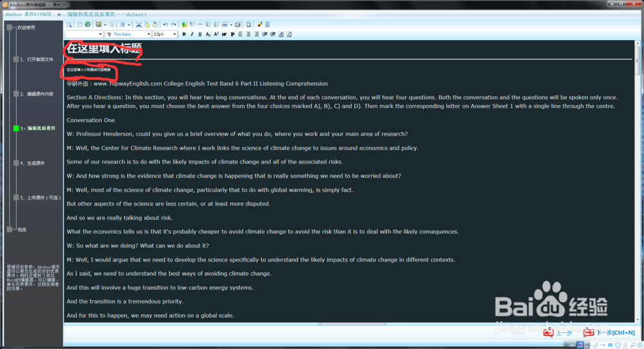Insert a horizontal rule line
This screenshot has height=349, width=644.
(200, 24)
